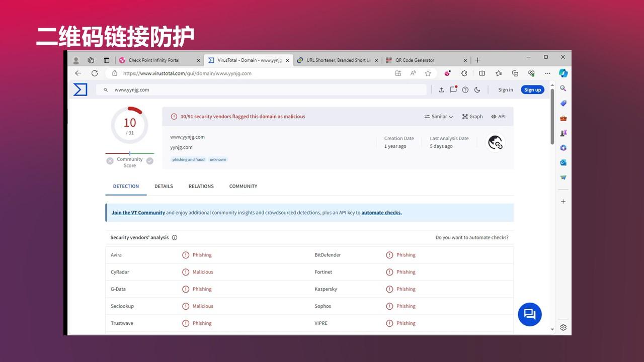Open the Edge profile avatar
The height and width of the screenshot is (362, 644).
(x=76, y=60)
